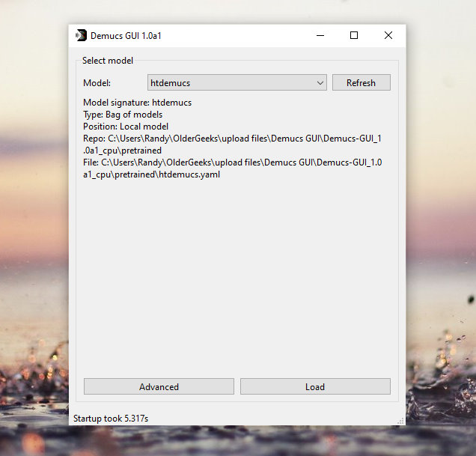476x456 pixels.
Task: Click the window resize grip in status bar
Action: tap(400, 421)
